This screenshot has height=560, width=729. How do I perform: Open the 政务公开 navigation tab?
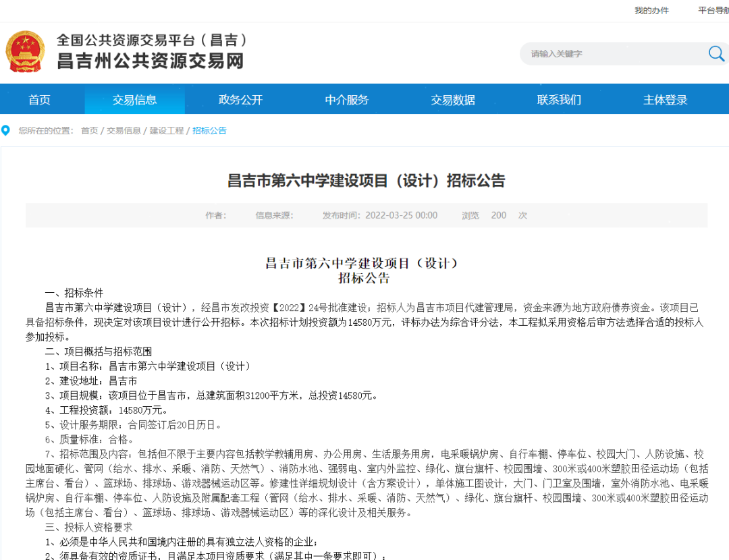241,99
